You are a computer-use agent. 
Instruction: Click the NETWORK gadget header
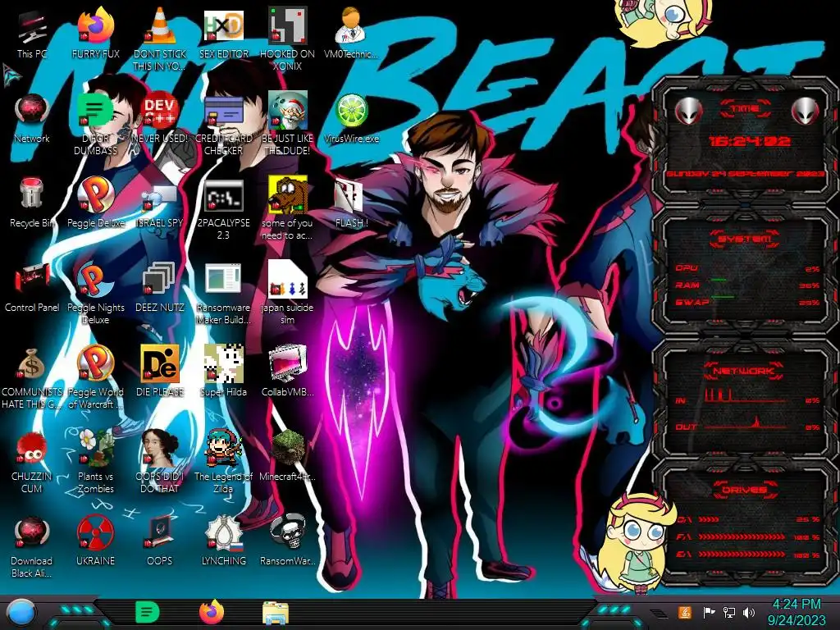pyautogui.click(x=744, y=371)
